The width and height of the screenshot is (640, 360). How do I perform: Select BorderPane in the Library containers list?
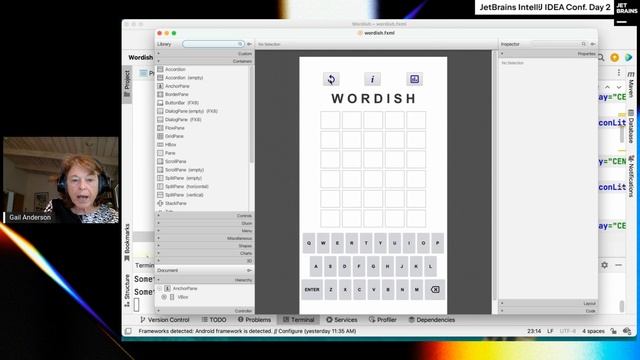click(176, 94)
